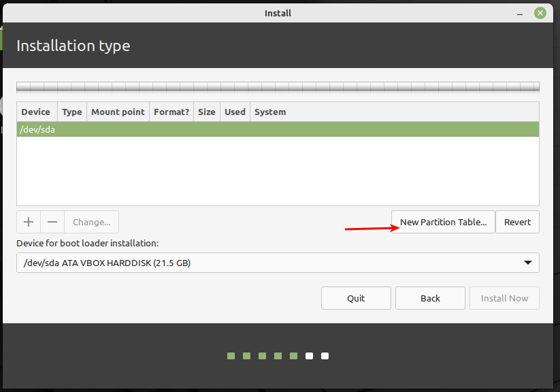Click the Size column header
Screen dimensions: 560x392
pos(207,112)
